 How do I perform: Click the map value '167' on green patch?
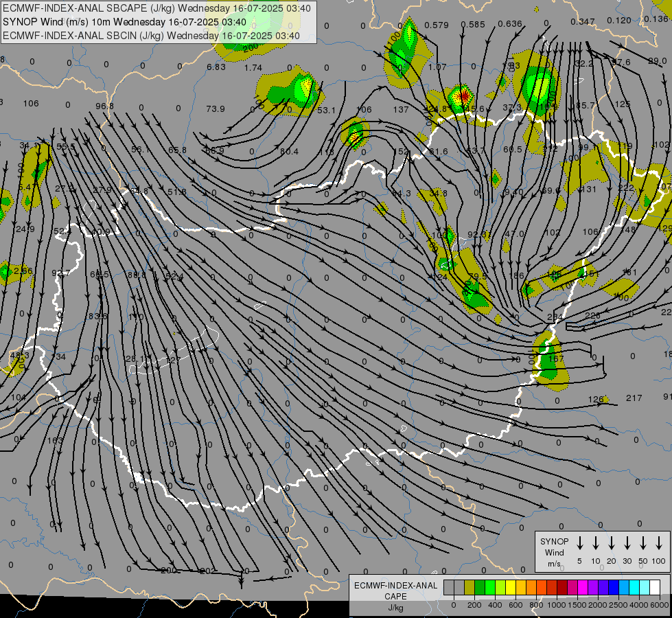(556, 358)
